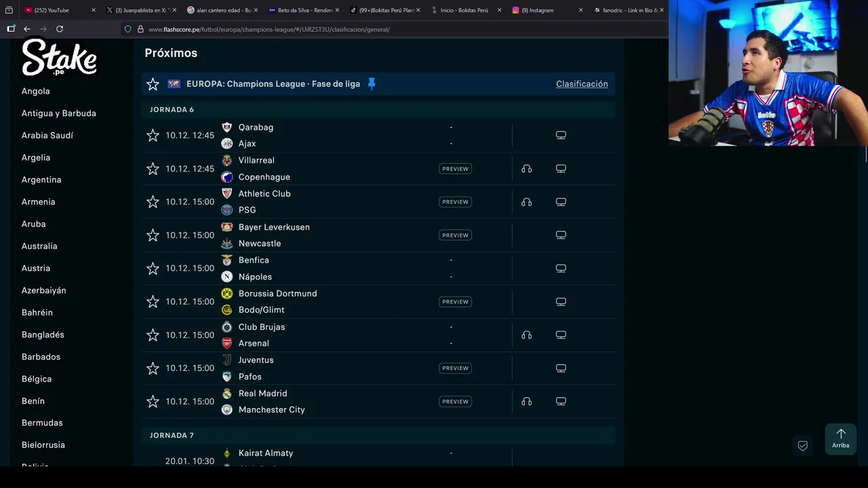This screenshot has width=868, height=488.
Task: Click the TV icon for Bayer Leverkusen vs Newcastle
Action: tap(561, 235)
